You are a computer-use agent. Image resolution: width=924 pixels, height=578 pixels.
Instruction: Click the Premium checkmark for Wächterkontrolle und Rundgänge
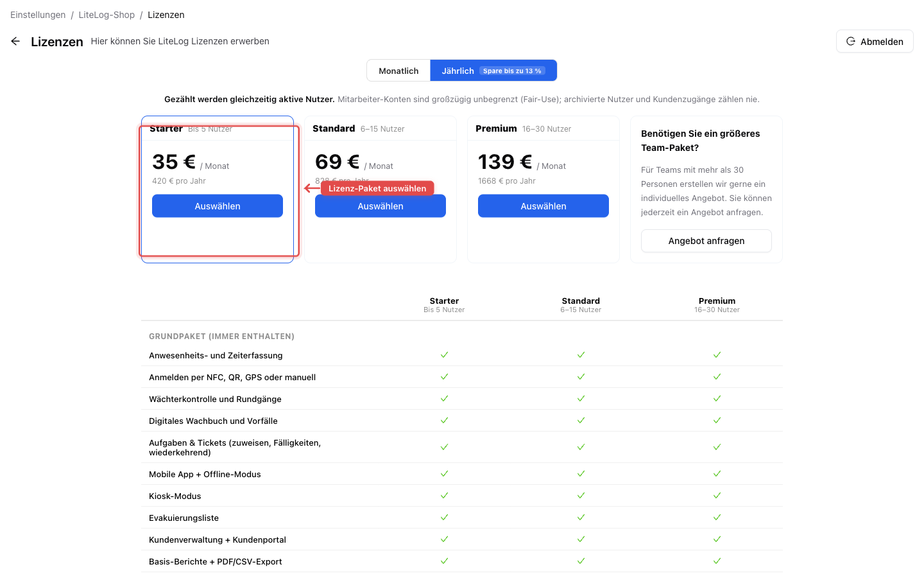(717, 399)
